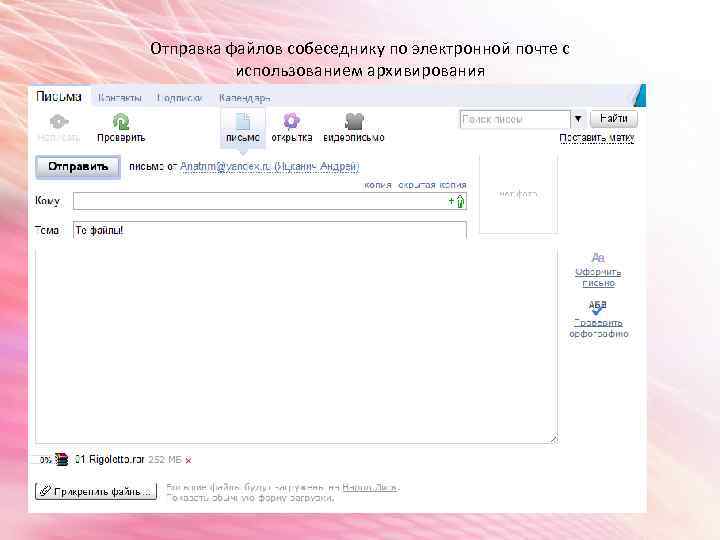This screenshot has height=540, width=720.
Task: Click the Прикрепить файлы button
Action: (x=96, y=491)
